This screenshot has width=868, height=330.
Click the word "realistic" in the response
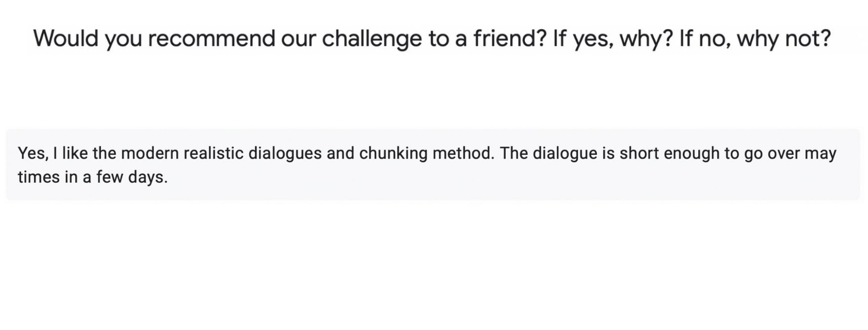pos(213,153)
